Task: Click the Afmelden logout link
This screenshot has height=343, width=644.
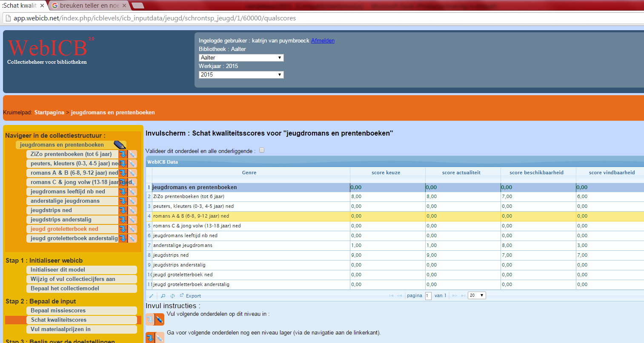Action: (x=323, y=41)
